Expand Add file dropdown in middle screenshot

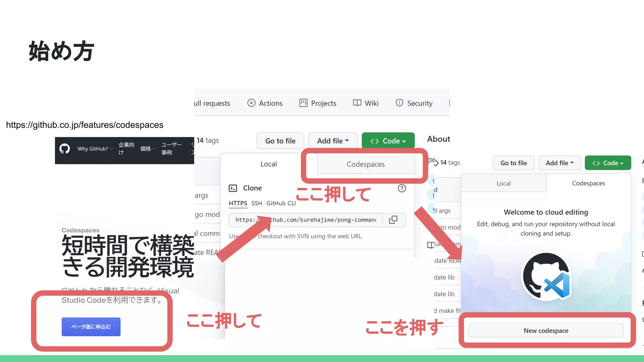(333, 141)
